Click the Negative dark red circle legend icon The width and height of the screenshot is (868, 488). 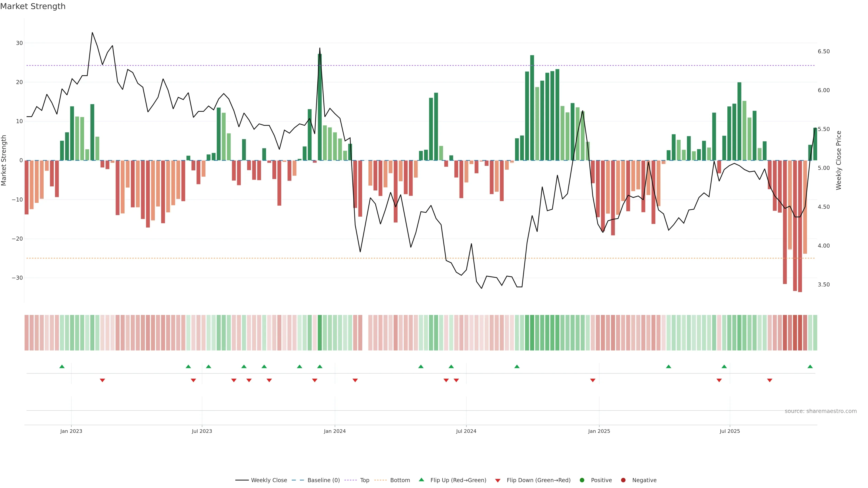623,480
